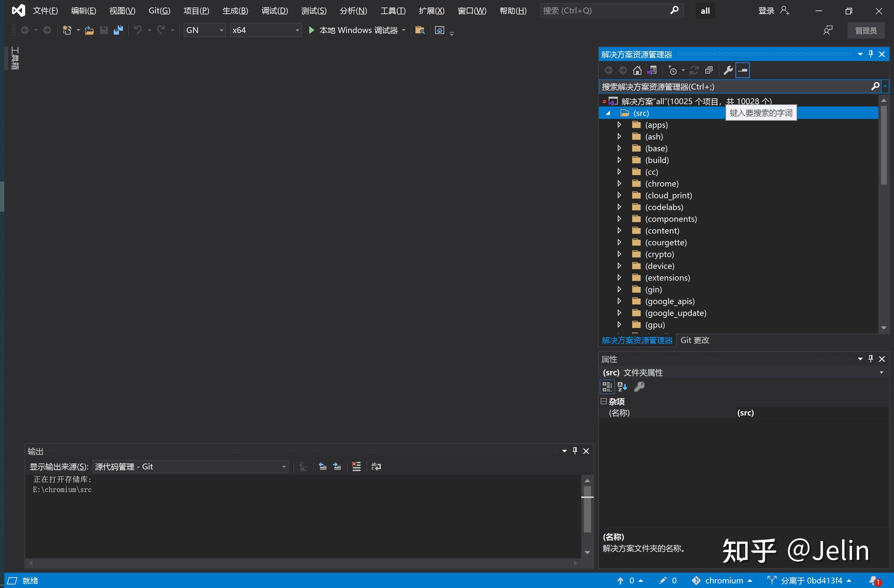Toggle Word Wrap in Output panel
Screen dimensions: 894x588
pos(376,466)
